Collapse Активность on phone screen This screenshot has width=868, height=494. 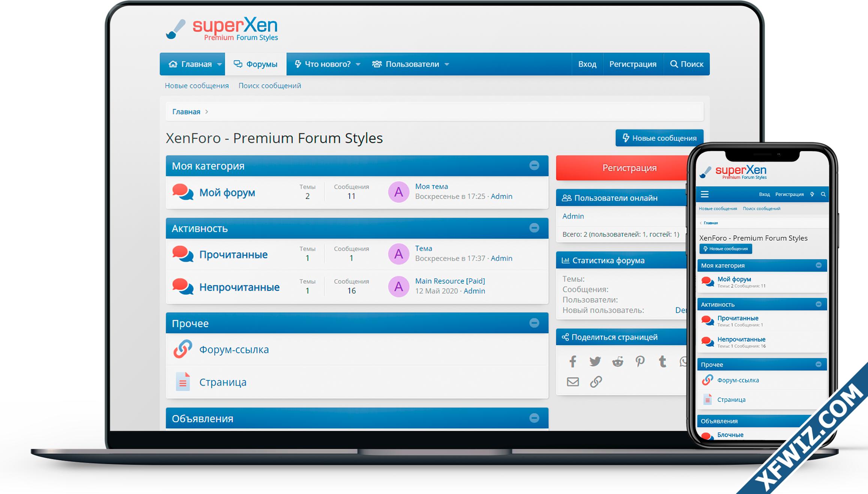[819, 304]
